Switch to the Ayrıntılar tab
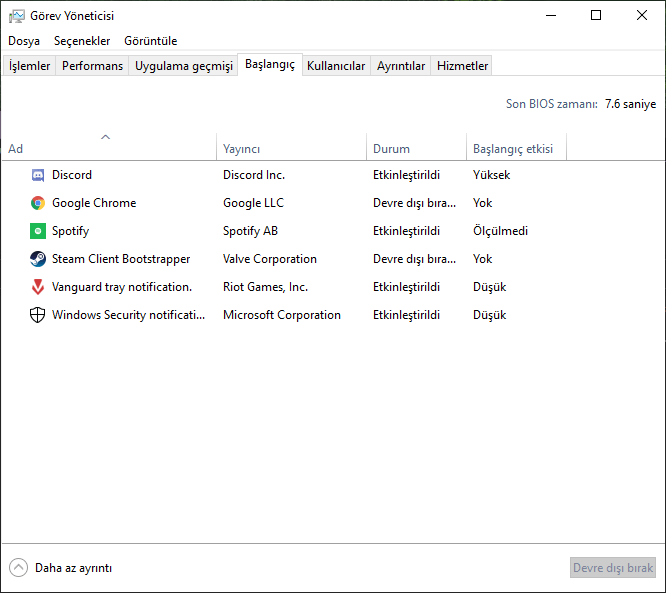The image size is (666, 593). pos(401,66)
